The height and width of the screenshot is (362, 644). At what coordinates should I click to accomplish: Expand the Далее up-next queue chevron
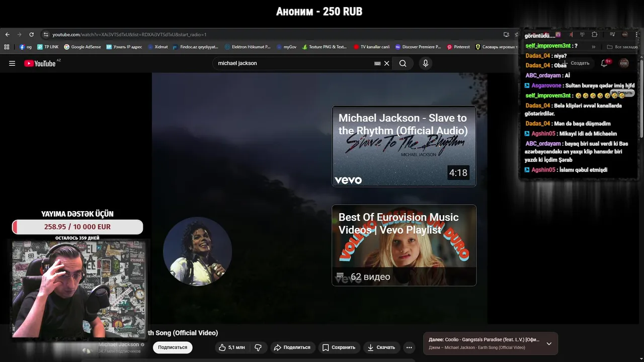pyautogui.click(x=549, y=343)
